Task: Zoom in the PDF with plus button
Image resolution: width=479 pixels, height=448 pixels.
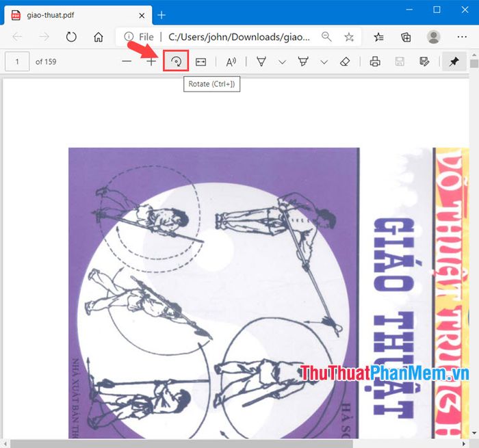Action: 151,62
